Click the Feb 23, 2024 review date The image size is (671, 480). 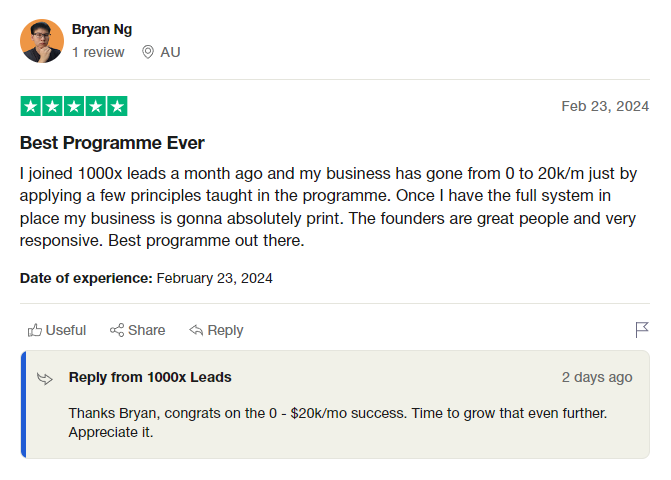[605, 106]
